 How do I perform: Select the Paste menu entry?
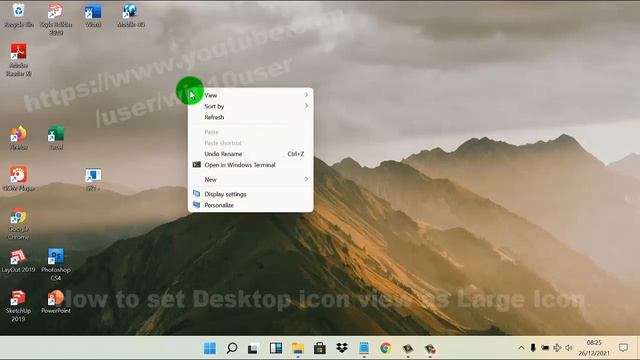coord(251,132)
